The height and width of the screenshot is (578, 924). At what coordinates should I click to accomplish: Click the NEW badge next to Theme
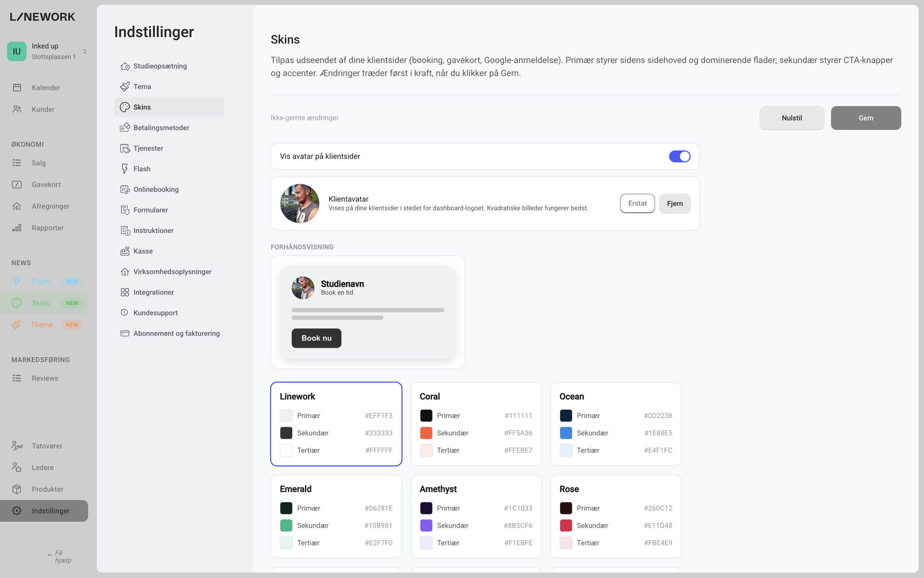[x=72, y=325]
